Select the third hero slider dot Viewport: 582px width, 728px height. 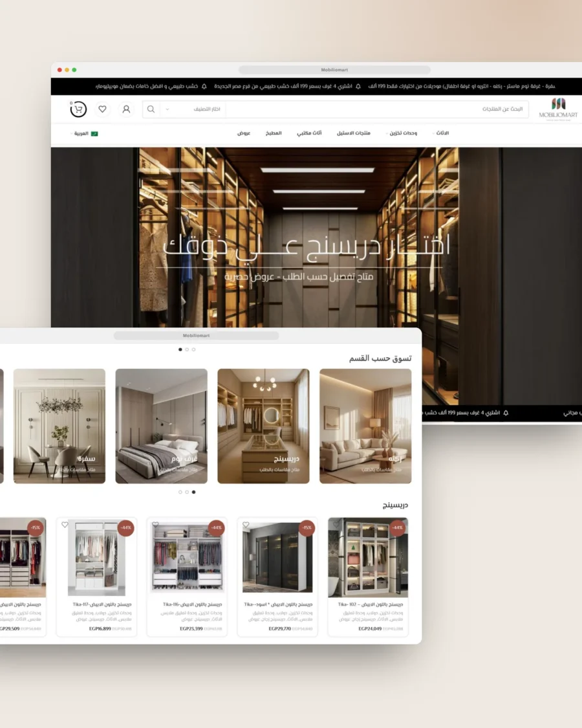point(193,349)
